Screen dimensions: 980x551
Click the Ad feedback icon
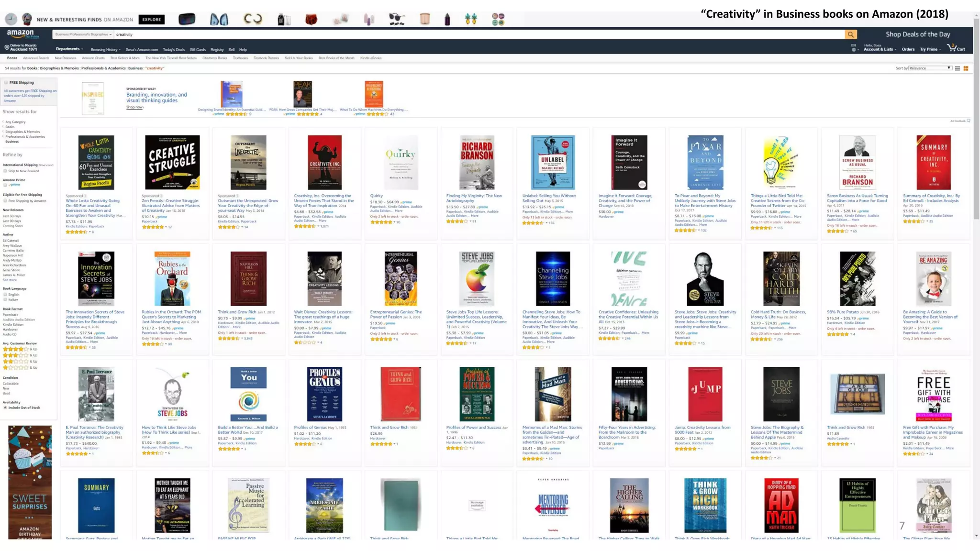point(969,121)
